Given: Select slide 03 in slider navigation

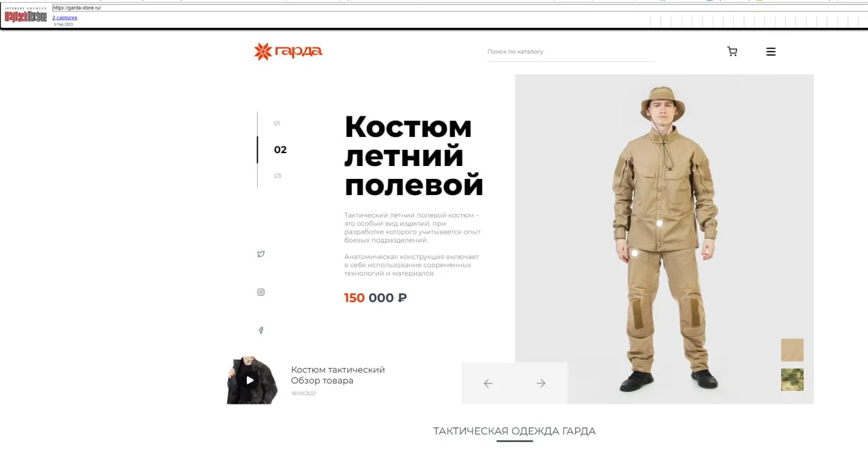Looking at the screenshot, I should (x=277, y=176).
